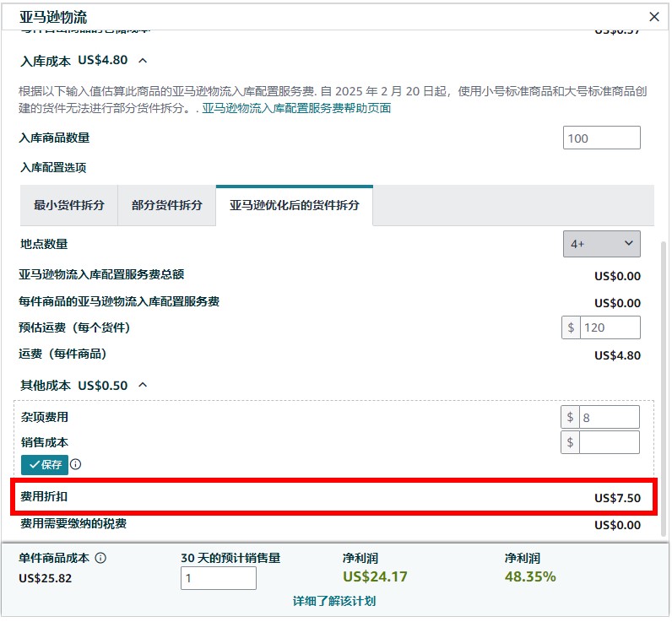Click the 入库商品数量 input field
Image resolution: width=672 pixels, height=622 pixels.
(601, 138)
